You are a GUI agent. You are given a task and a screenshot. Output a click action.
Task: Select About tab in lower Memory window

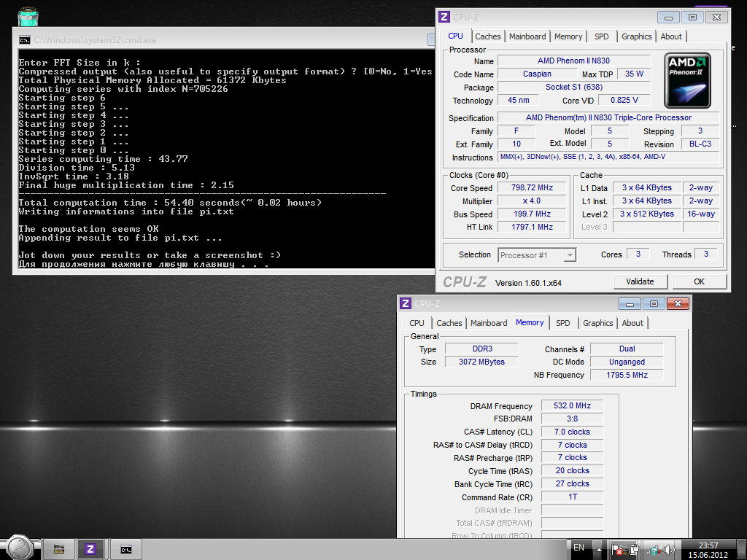click(x=632, y=323)
